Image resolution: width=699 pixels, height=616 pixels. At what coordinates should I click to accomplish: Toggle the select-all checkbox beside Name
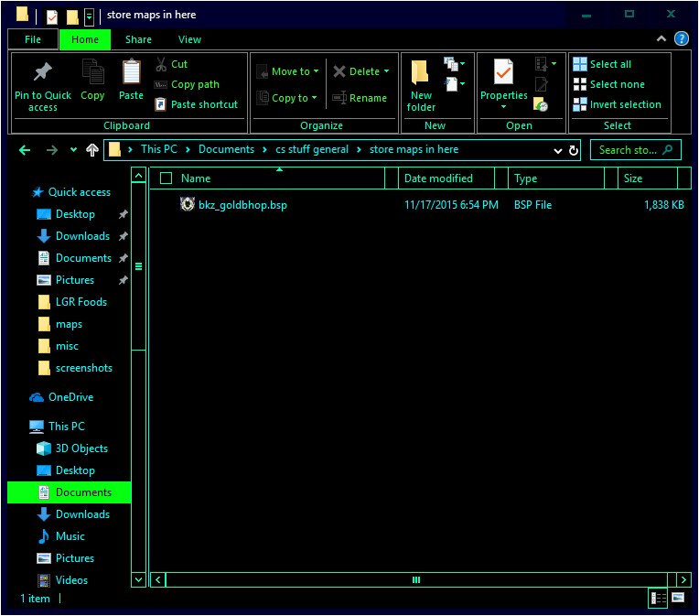(166, 178)
